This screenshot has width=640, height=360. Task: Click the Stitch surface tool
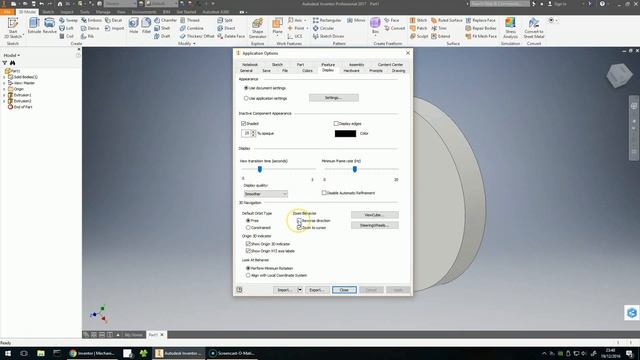pos(418,20)
